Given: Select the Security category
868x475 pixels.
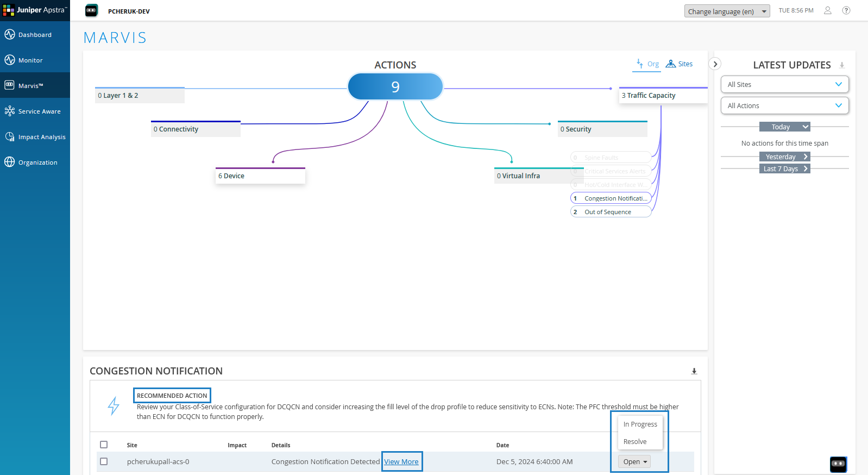Looking at the screenshot, I should pos(602,129).
